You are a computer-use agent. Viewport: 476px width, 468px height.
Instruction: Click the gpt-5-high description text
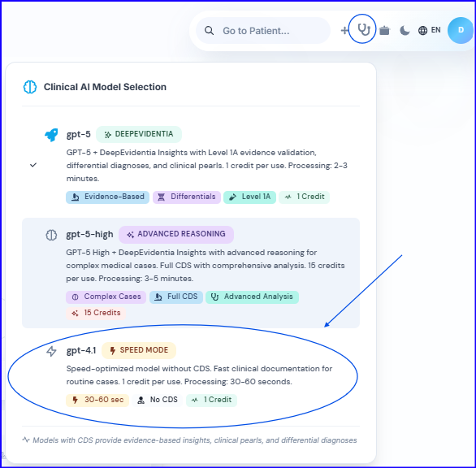[x=206, y=266]
